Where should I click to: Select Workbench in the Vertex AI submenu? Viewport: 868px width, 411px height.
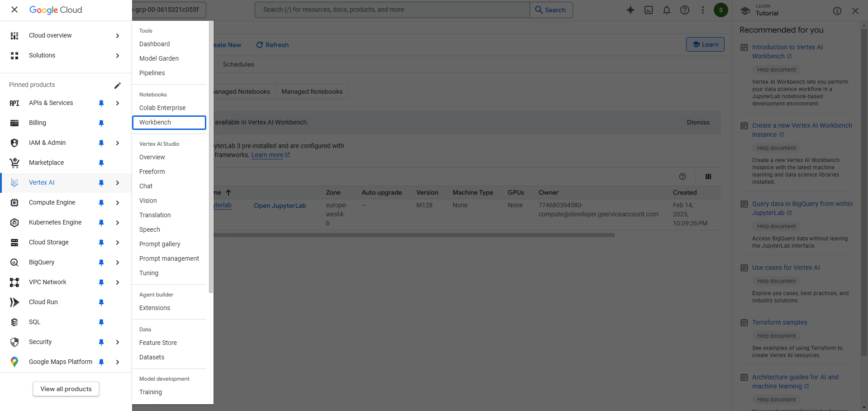pos(169,122)
